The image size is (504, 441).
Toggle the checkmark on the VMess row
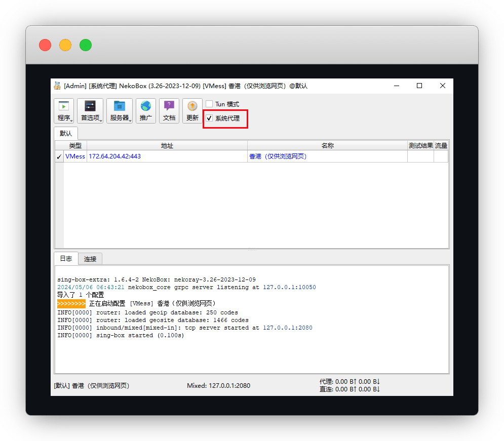click(x=59, y=157)
